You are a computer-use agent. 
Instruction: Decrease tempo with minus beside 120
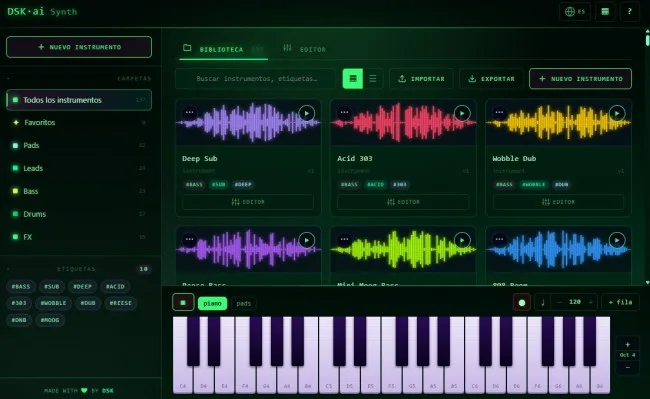coord(559,302)
